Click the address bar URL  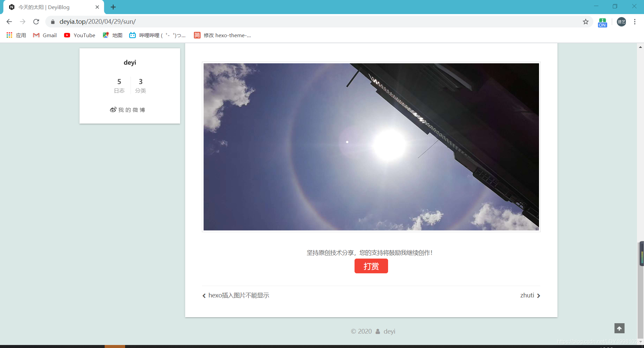[x=98, y=22]
